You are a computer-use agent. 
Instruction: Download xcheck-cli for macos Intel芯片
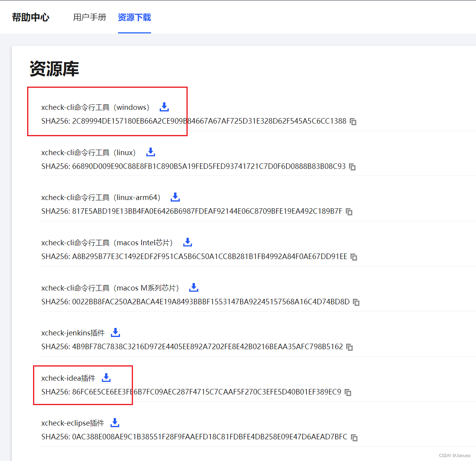click(x=187, y=242)
